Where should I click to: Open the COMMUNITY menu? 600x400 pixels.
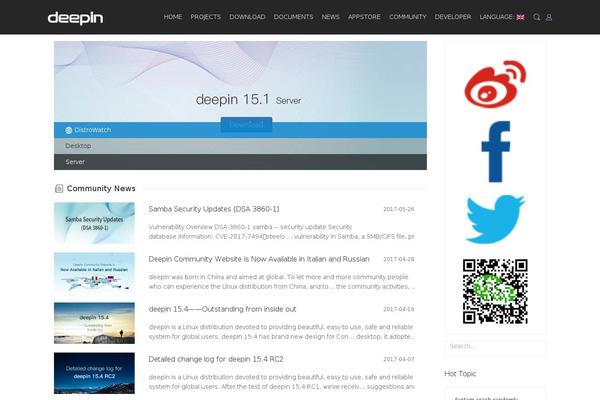coord(408,17)
